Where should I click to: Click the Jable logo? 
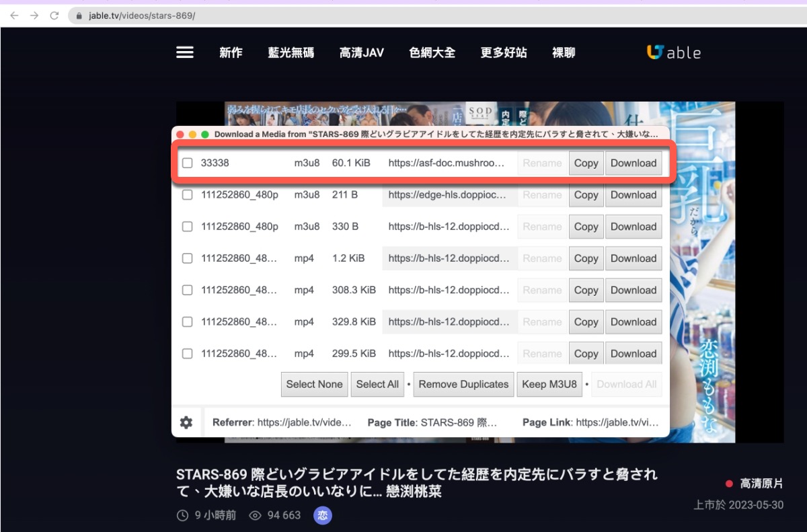[674, 52]
